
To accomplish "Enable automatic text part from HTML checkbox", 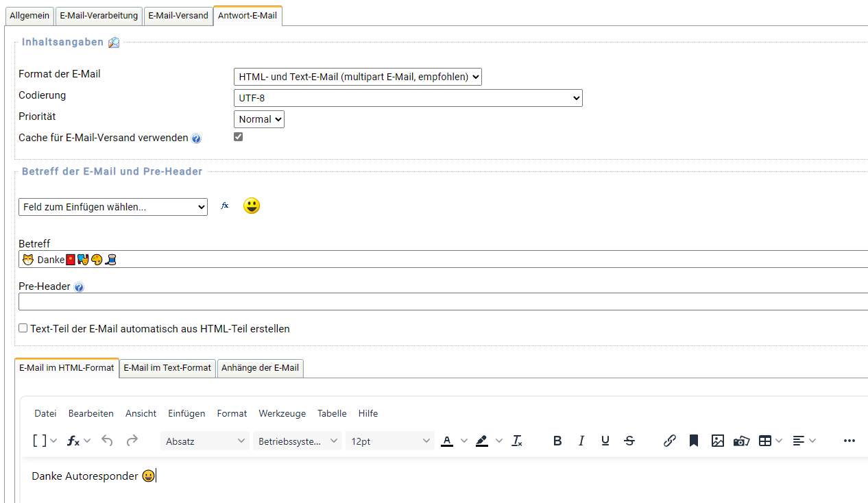I will pyautogui.click(x=23, y=328).
